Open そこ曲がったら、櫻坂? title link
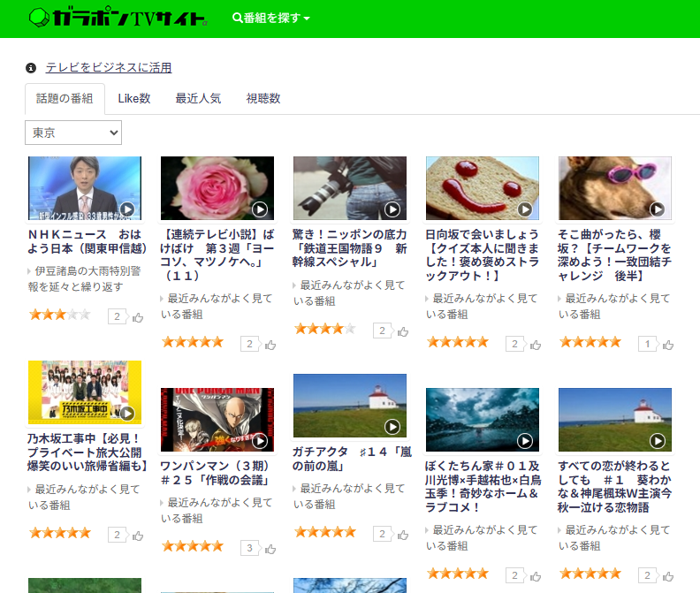The width and height of the screenshot is (700, 593). (614, 255)
